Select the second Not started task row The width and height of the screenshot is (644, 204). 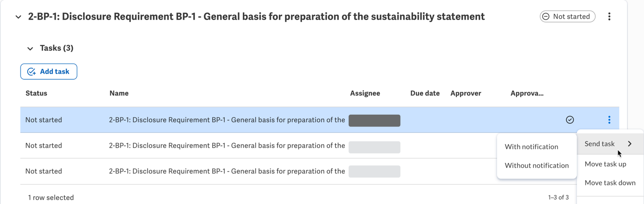[x=258, y=146]
